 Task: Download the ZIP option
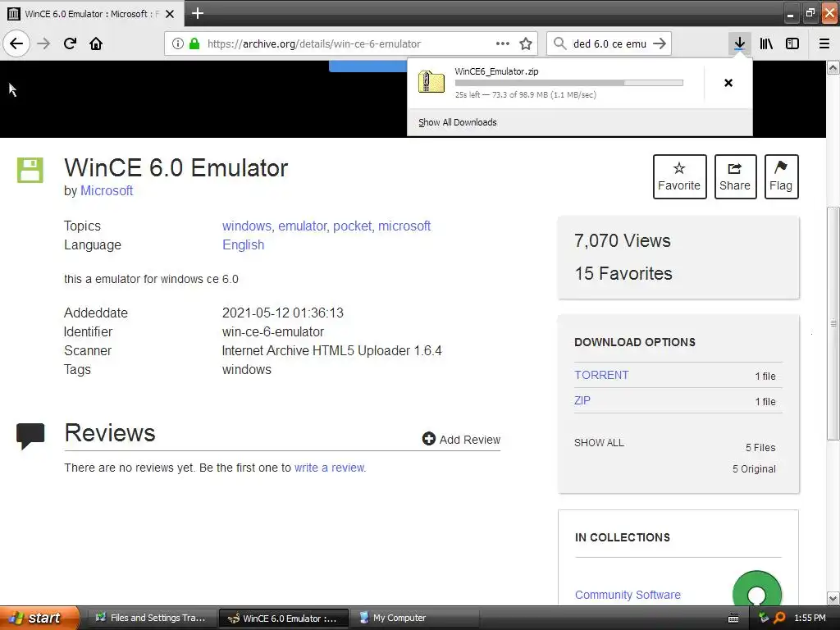coord(582,400)
